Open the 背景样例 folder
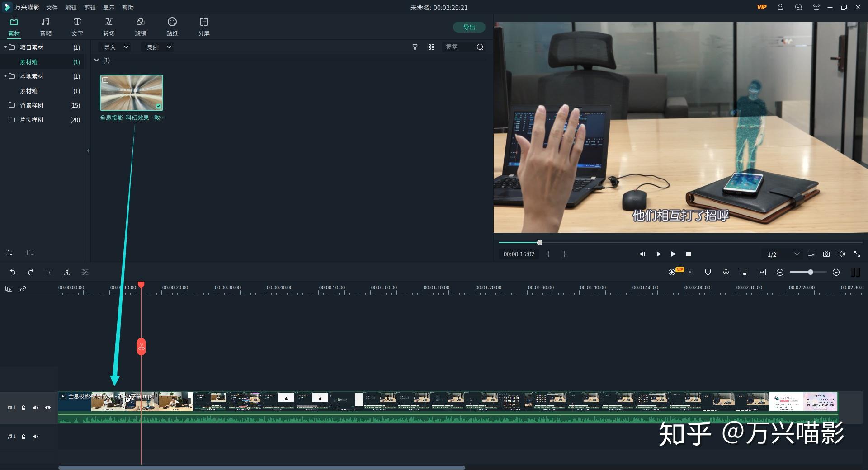The height and width of the screenshot is (470, 868). (x=42, y=105)
